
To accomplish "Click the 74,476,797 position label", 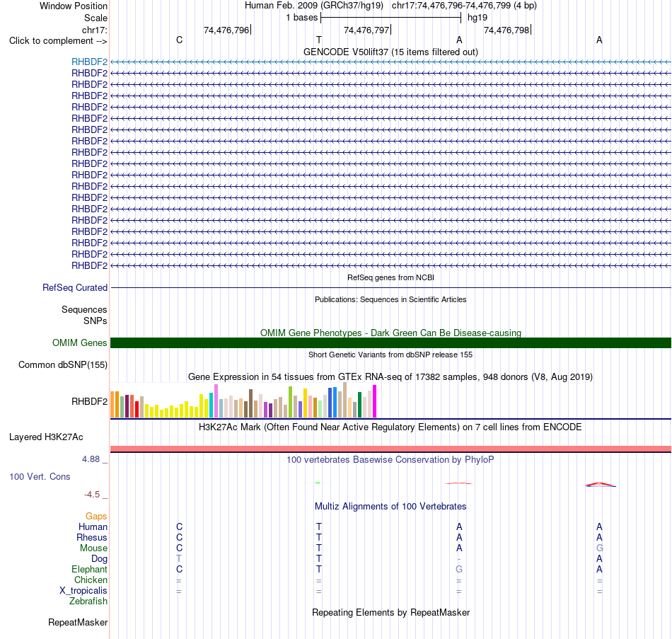I will 366,30.
